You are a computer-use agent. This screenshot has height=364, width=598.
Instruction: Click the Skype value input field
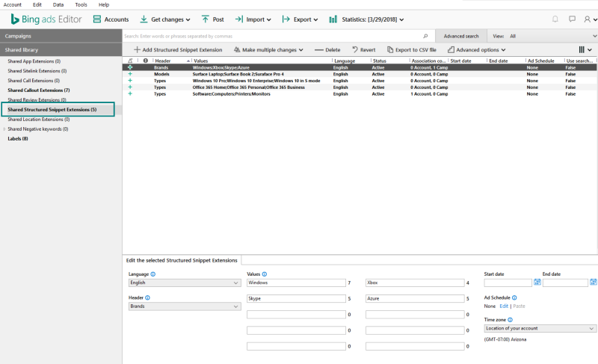pyautogui.click(x=295, y=298)
